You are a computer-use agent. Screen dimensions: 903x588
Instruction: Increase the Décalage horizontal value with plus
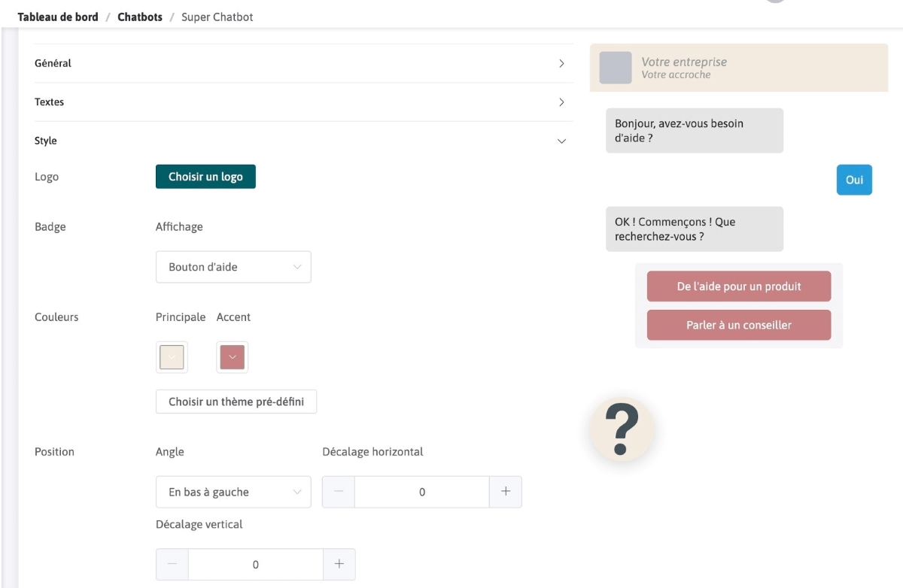click(505, 492)
